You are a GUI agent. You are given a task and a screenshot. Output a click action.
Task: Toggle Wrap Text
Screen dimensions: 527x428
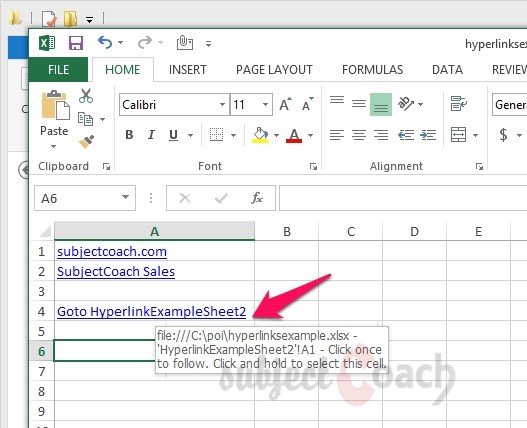459,104
